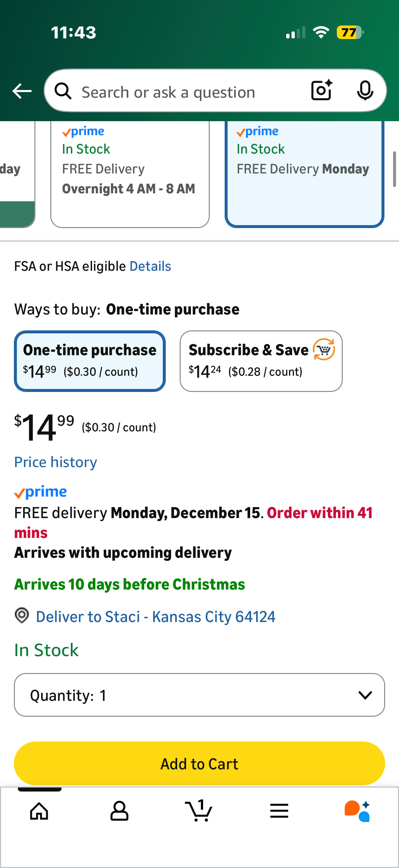Open the hamburger menu icon
This screenshot has height=868, width=399.
click(x=279, y=811)
